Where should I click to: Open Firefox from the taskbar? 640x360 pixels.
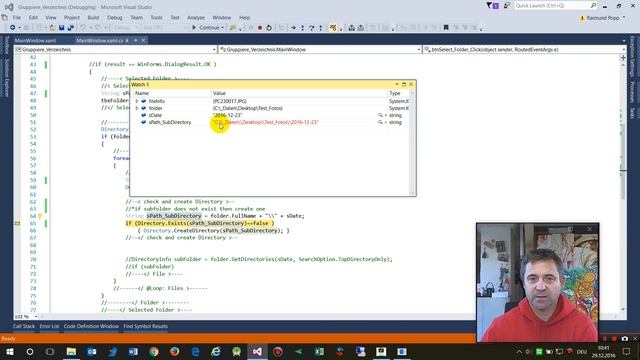175,351
